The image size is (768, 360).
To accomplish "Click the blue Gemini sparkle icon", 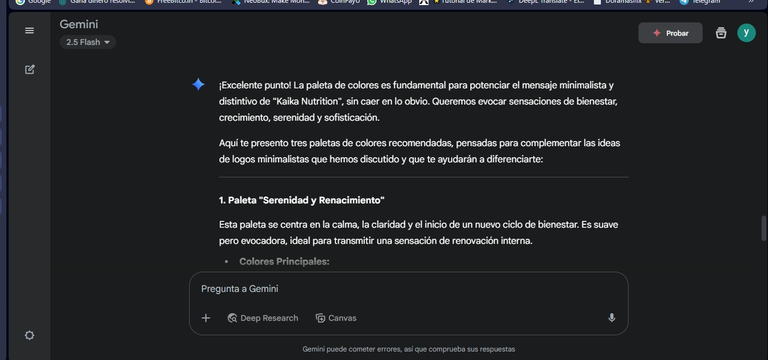I will [x=198, y=85].
